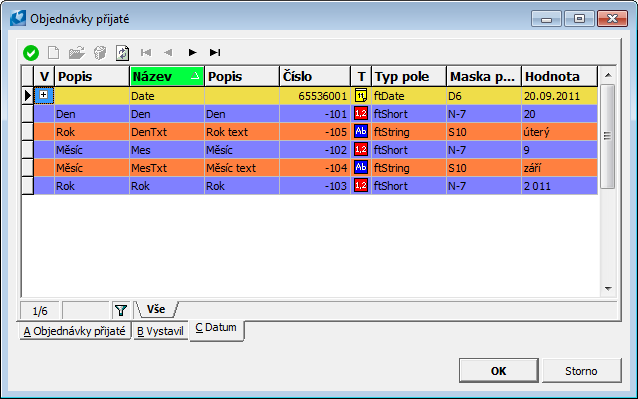Screen dimensions: 638x399
Task: Click the D6 mask cell
Action: [484, 96]
